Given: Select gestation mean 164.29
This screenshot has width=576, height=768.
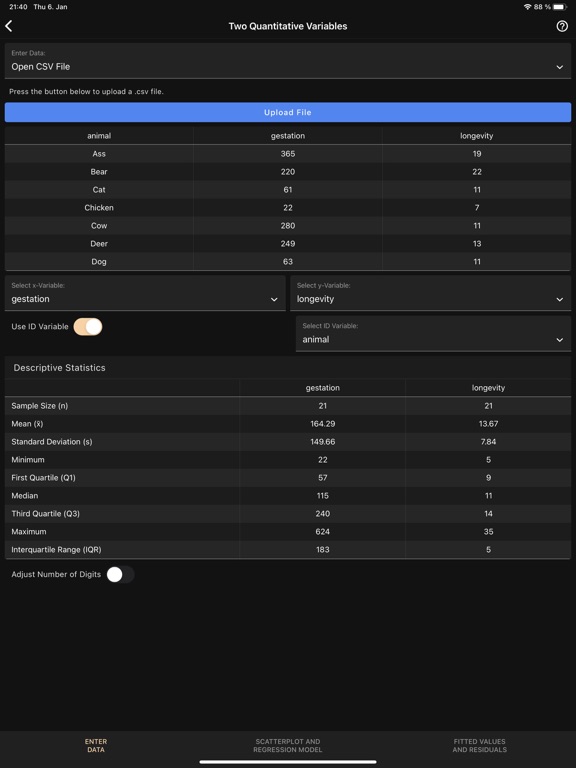Looking at the screenshot, I should [323, 424].
